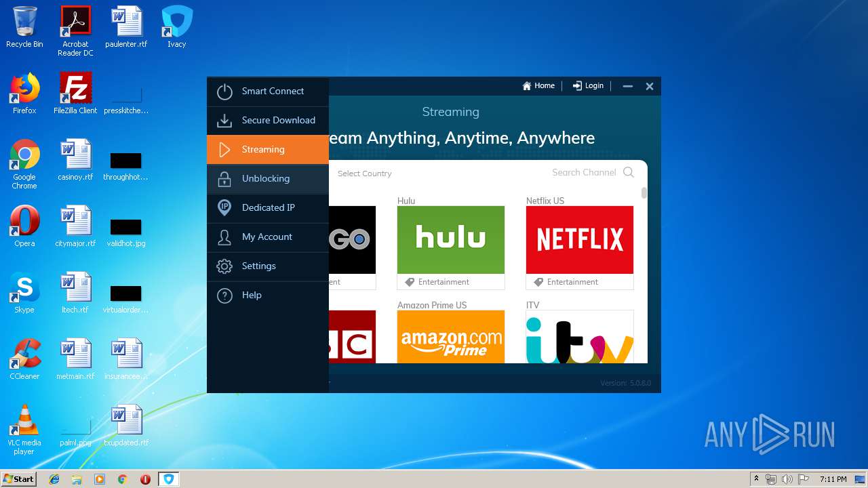Select the Skype desktop shortcut

[x=24, y=293]
